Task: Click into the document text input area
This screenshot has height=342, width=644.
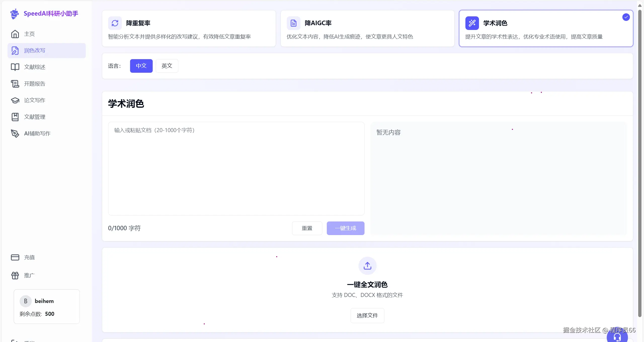Action: [x=236, y=169]
